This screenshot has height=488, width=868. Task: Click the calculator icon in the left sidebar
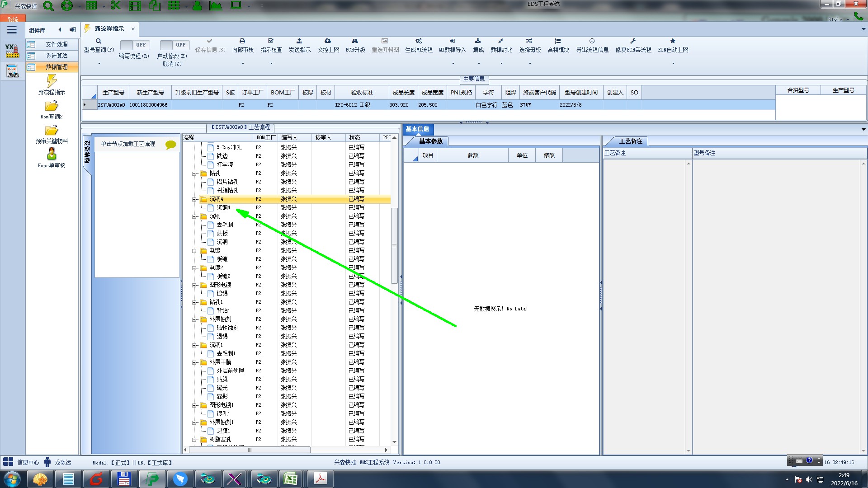pyautogui.click(x=12, y=71)
